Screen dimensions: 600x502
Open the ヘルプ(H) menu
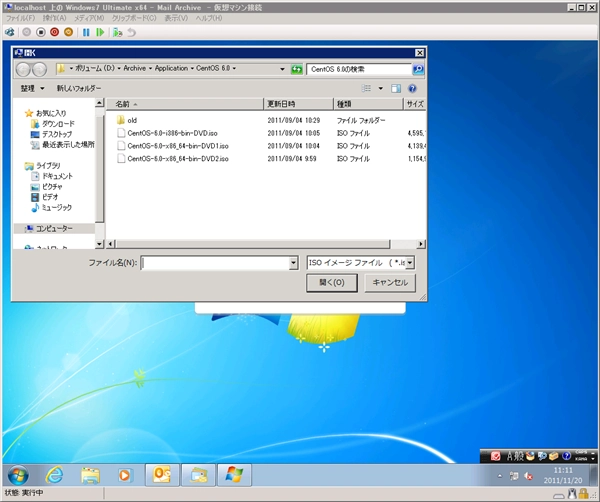pos(209,18)
